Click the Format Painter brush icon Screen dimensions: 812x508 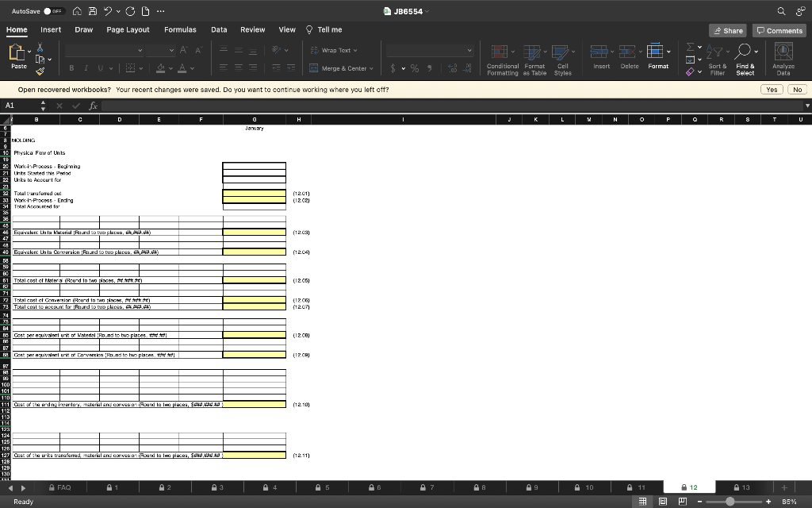(x=40, y=71)
